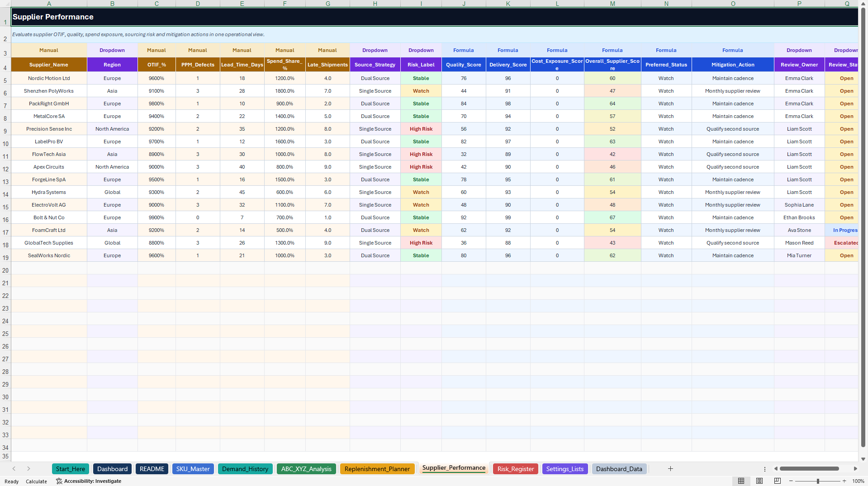The width and height of the screenshot is (868, 486).
Task: Click the vertical scrollbar down arrow
Action: [x=863, y=459]
